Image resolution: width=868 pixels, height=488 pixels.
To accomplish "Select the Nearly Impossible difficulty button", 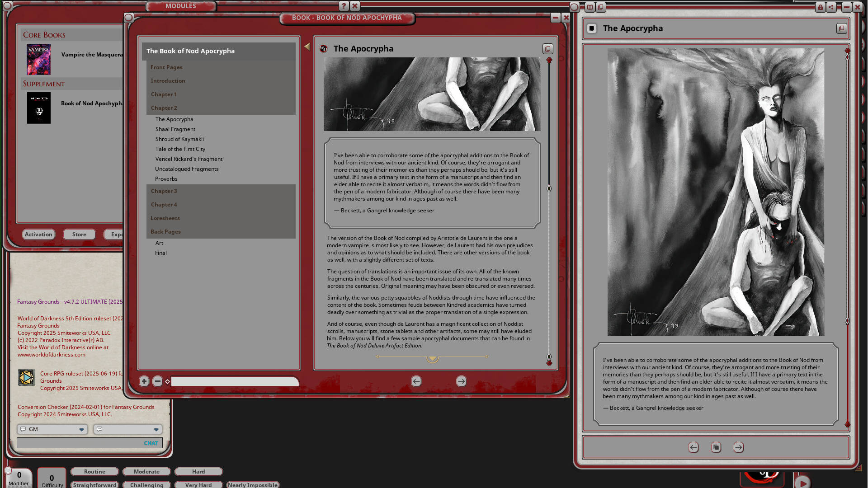I will 253,484.
